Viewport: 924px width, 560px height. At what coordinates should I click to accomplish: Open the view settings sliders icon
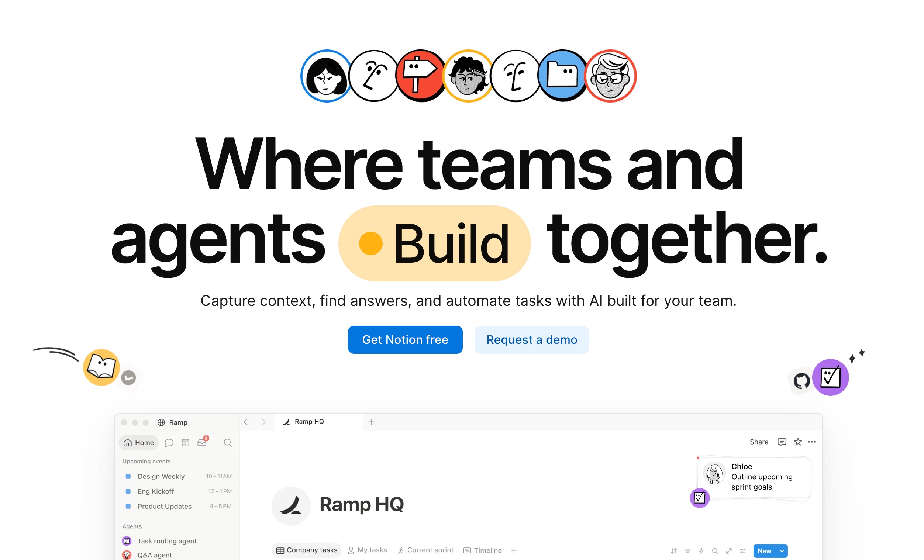coord(742,551)
